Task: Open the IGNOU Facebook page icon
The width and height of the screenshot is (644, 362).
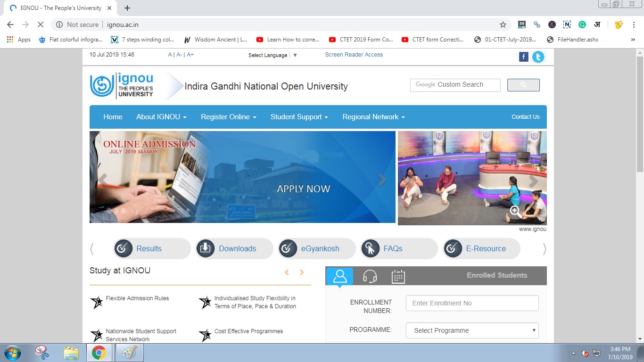Action: [523, 57]
